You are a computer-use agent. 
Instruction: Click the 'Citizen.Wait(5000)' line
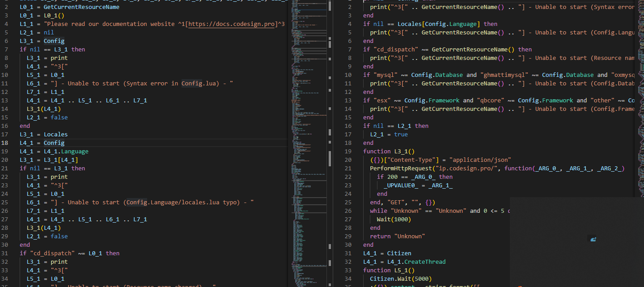click(x=401, y=279)
